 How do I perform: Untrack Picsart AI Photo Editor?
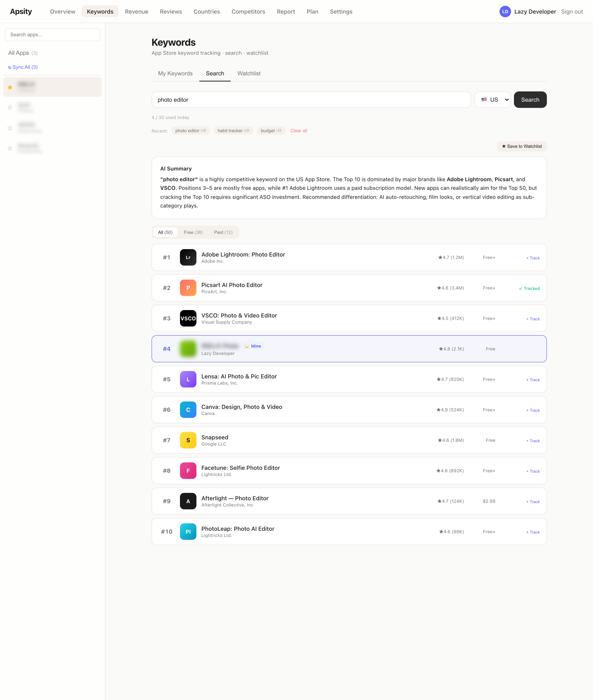(x=530, y=288)
